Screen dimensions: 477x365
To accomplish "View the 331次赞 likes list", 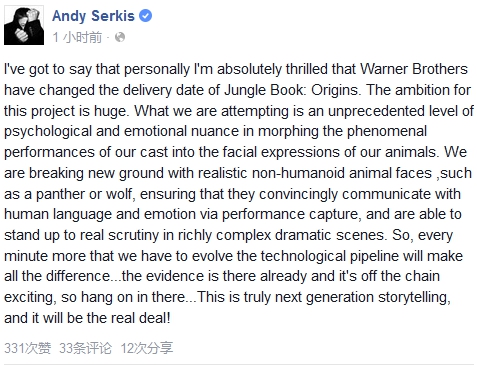I will click(x=28, y=348).
